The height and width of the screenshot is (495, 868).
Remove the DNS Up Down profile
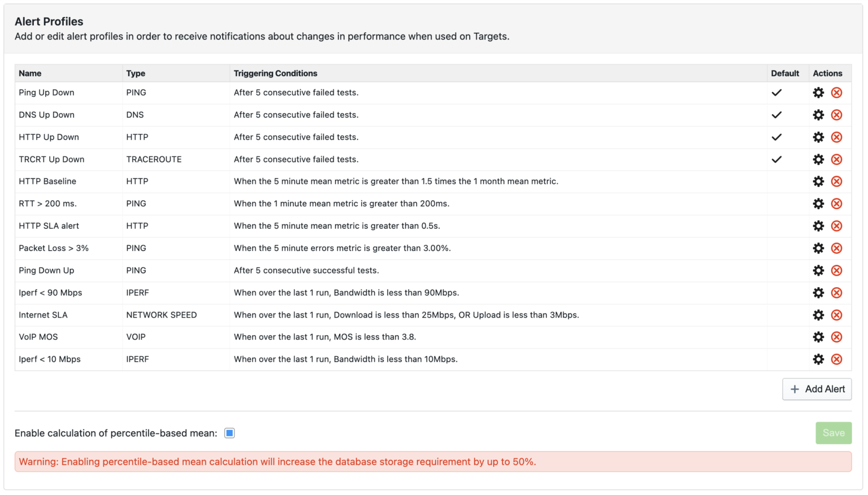pos(837,115)
